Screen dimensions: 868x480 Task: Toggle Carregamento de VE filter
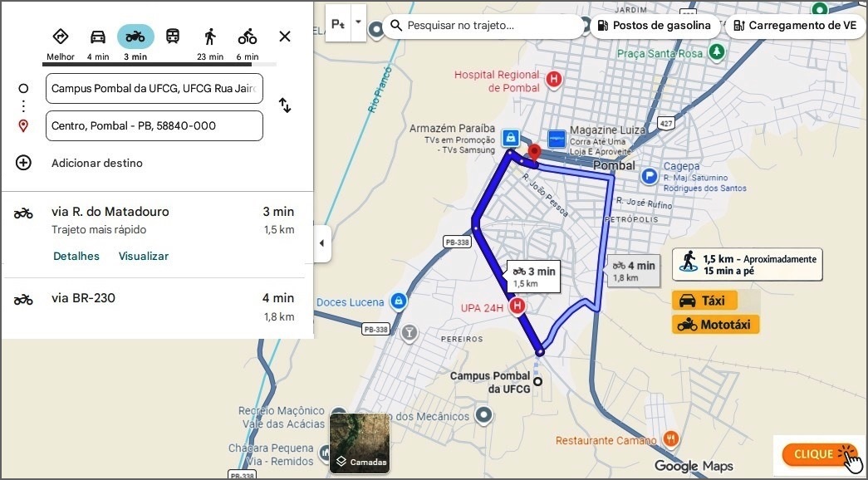click(x=794, y=26)
